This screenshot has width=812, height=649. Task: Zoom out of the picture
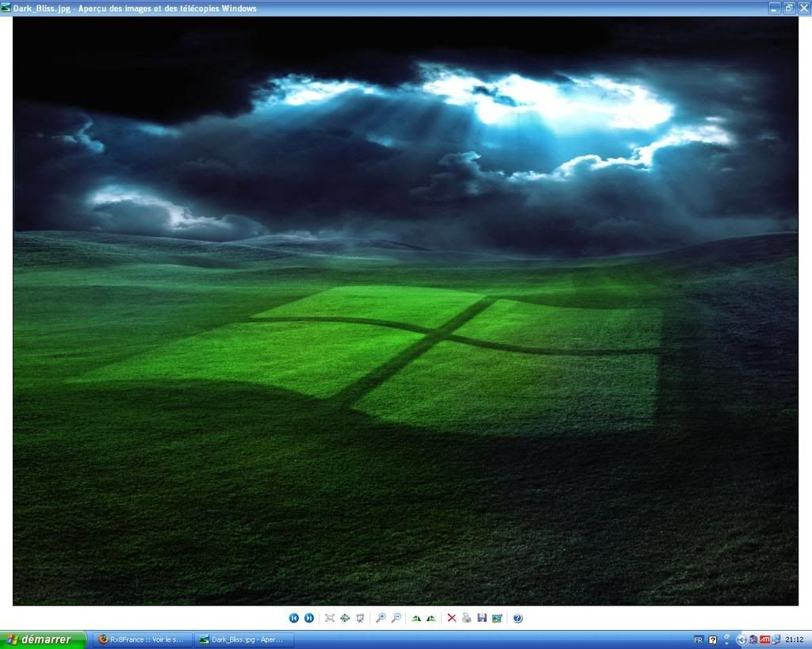396,618
